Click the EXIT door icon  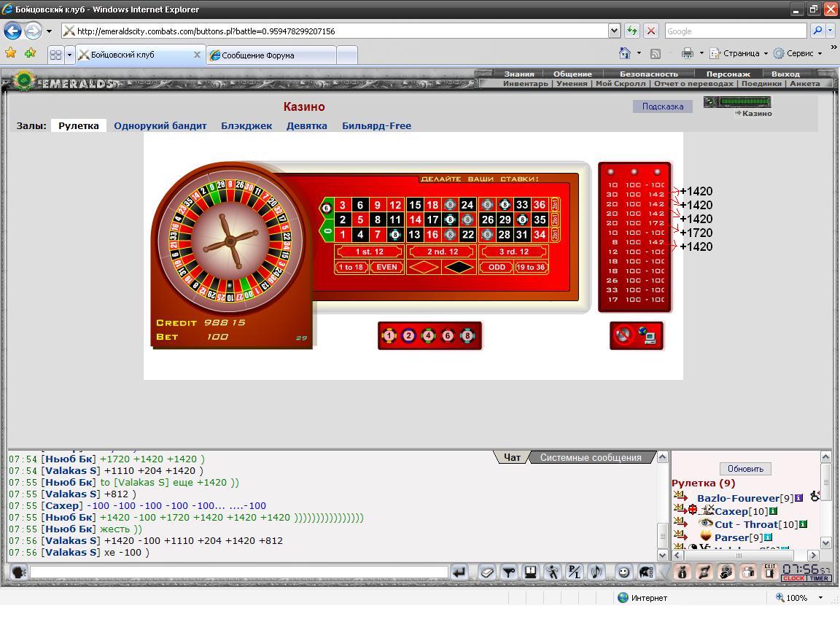point(770,572)
